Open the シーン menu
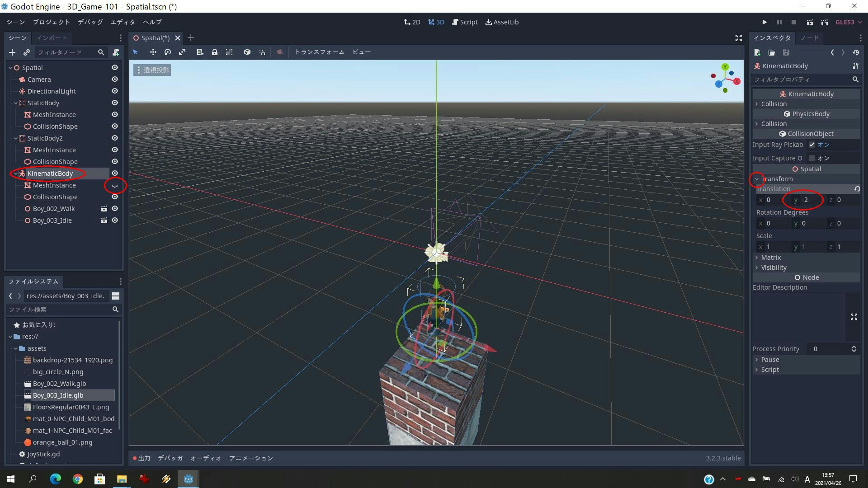Image resolution: width=868 pixels, height=488 pixels. (15, 22)
